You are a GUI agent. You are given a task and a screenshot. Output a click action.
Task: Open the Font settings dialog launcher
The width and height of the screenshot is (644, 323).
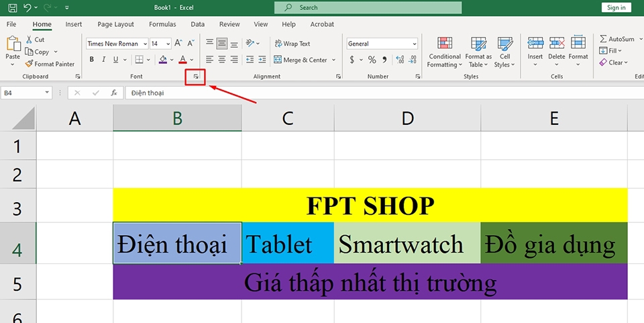pos(196,77)
